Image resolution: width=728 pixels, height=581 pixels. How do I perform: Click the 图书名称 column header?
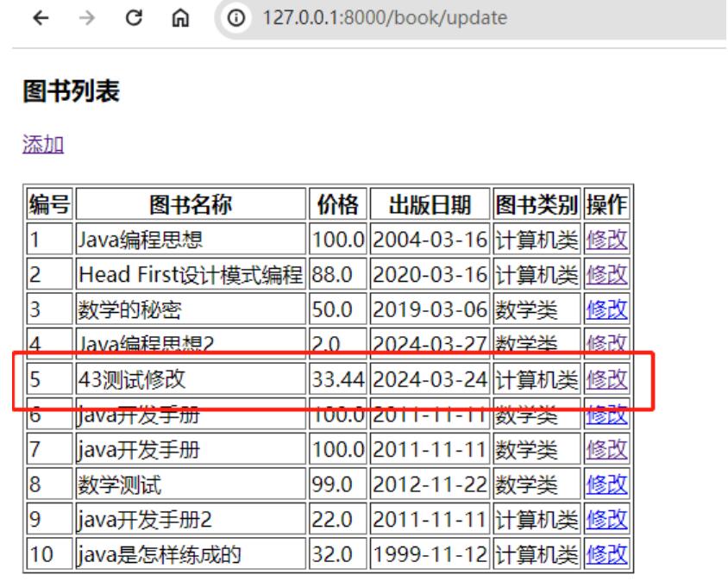pyautogui.click(x=191, y=205)
